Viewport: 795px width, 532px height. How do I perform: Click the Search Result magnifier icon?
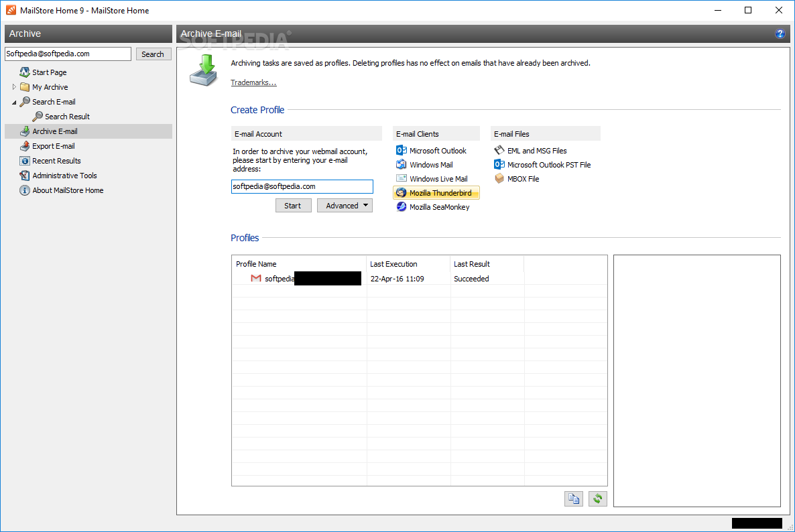38,117
